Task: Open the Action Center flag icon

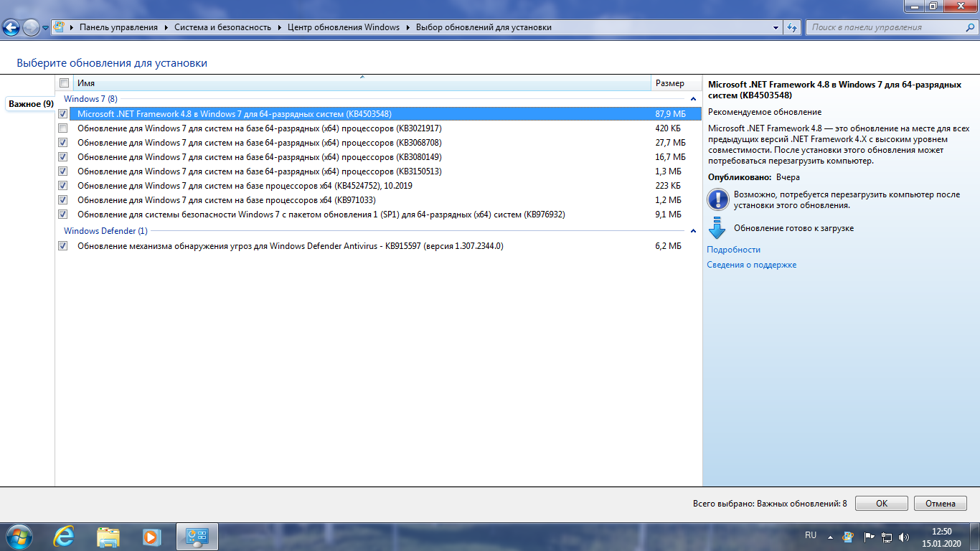Action: (868, 536)
